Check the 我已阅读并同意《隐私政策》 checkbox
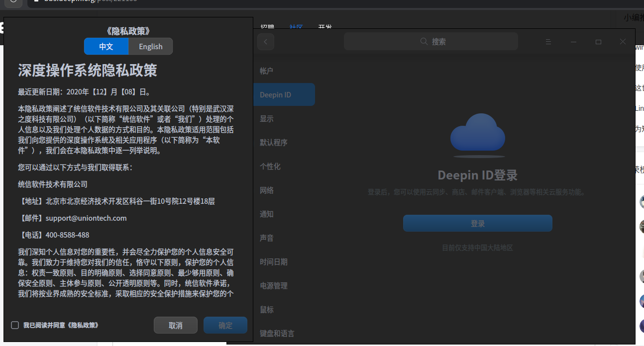Screen dimensions: 644x346 point(15,325)
